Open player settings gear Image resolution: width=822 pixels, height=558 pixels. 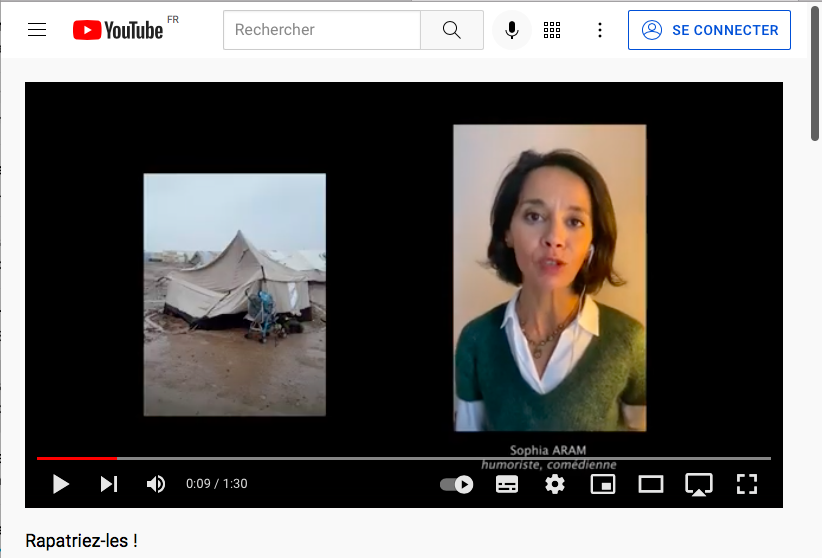click(555, 484)
